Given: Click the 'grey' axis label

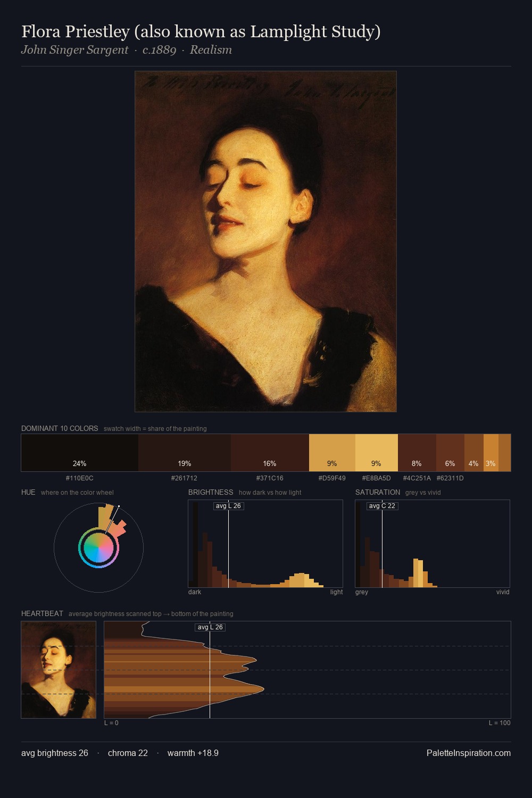Looking at the screenshot, I should point(362,592).
